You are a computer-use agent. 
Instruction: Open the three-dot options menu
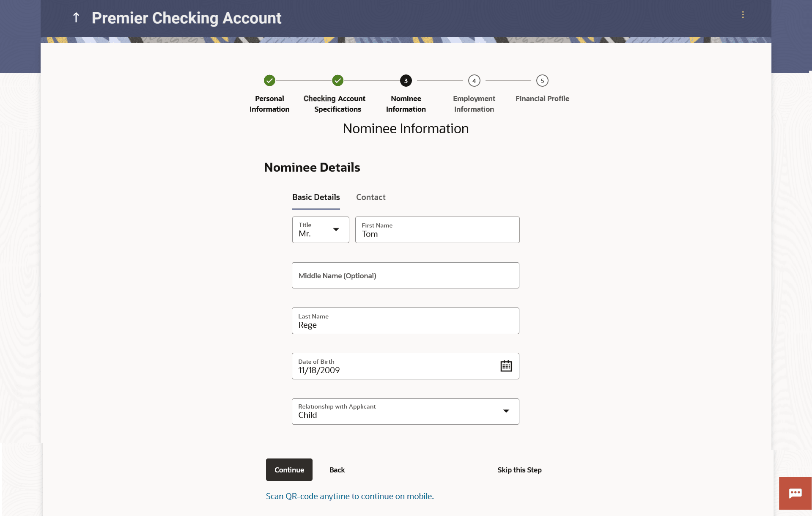coord(743,15)
